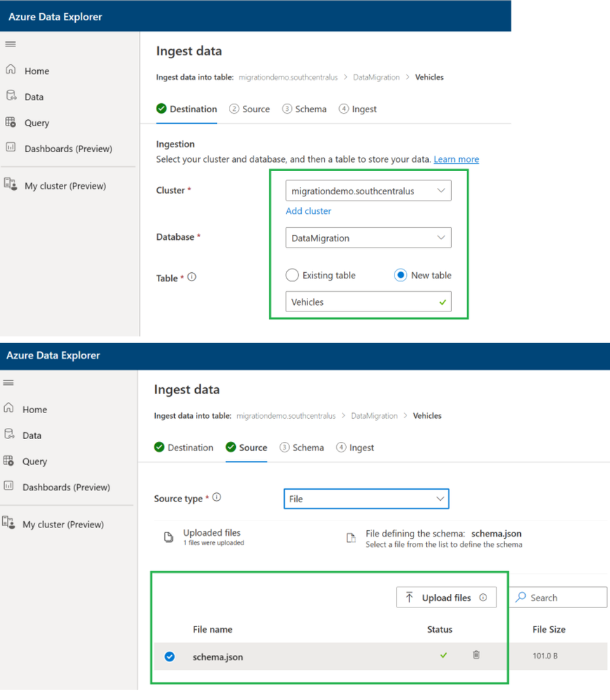Click schema.json file name in list
The width and height of the screenshot is (610, 700).
[x=218, y=657]
